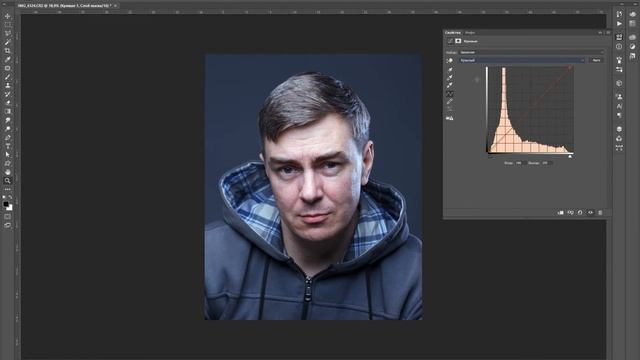Image resolution: width=640 pixels, height=360 pixels.
Task: Select the Path Selection tool
Action: [x=7, y=154]
